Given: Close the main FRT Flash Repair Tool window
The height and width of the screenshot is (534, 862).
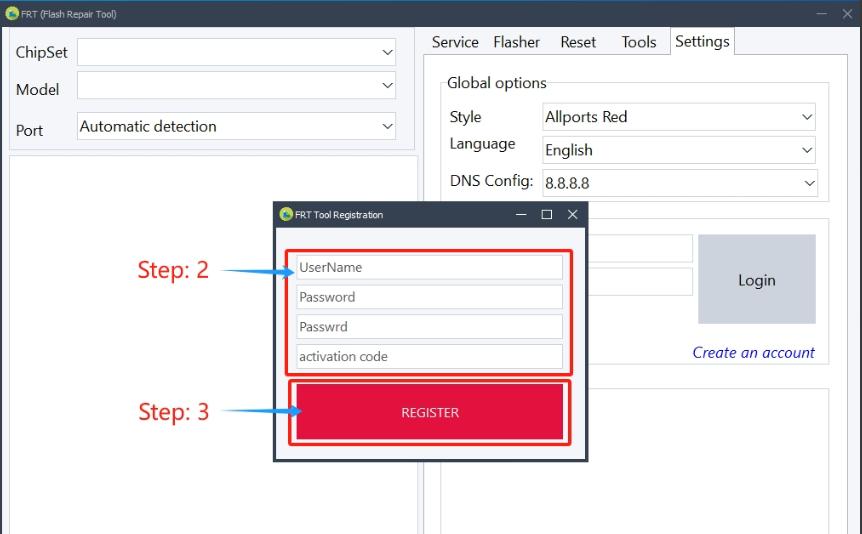Looking at the screenshot, I should point(847,14).
